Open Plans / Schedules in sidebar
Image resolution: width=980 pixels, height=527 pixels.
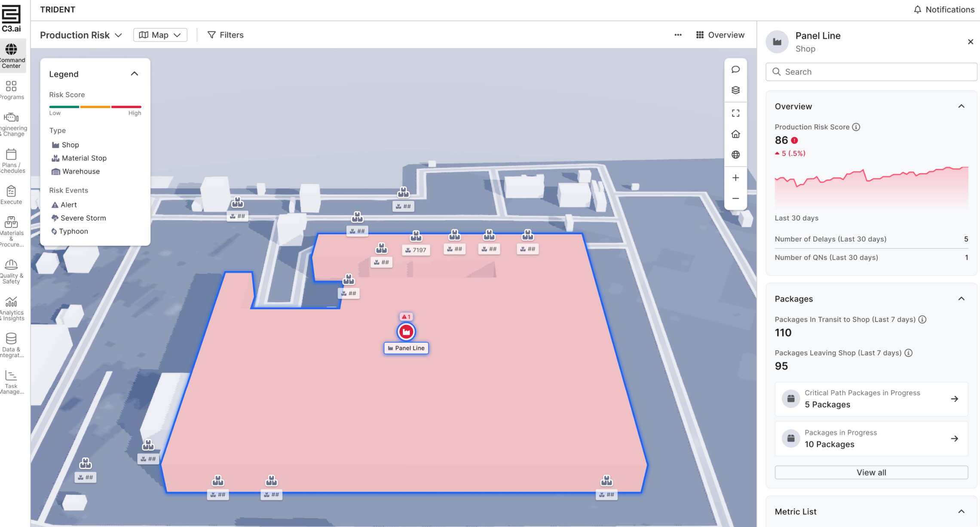point(12,161)
